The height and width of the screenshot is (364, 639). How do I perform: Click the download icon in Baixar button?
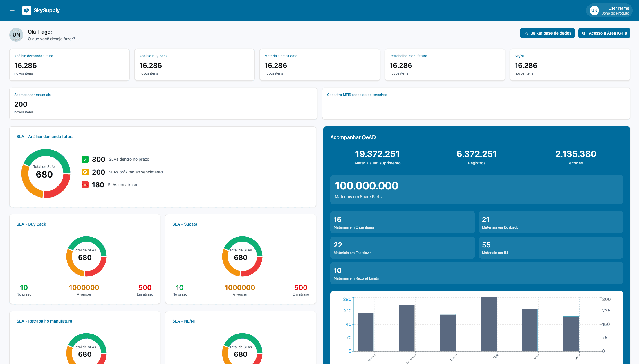526,33
